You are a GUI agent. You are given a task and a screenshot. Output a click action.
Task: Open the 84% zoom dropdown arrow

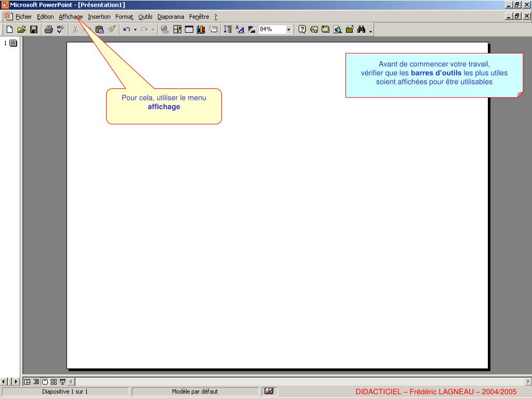tap(288, 30)
